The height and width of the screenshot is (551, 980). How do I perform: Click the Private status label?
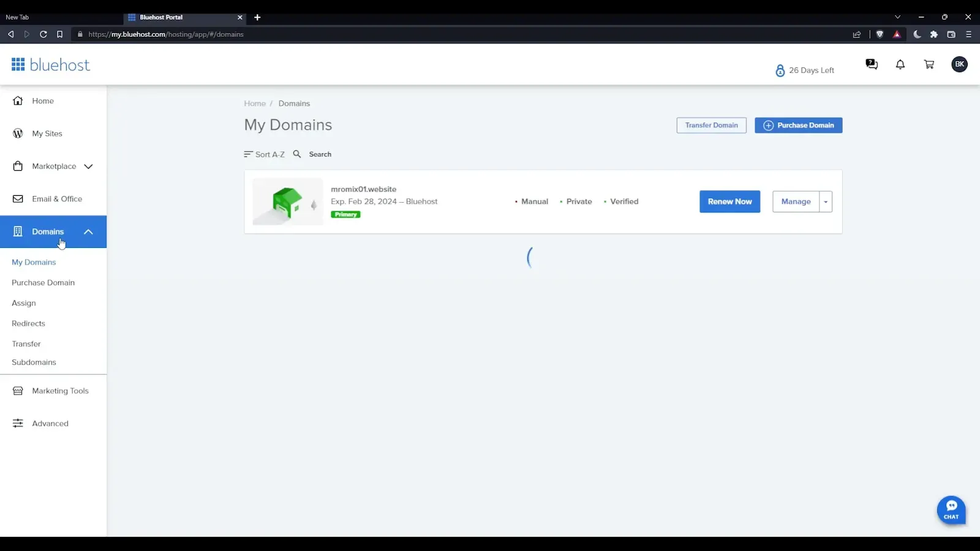(579, 201)
